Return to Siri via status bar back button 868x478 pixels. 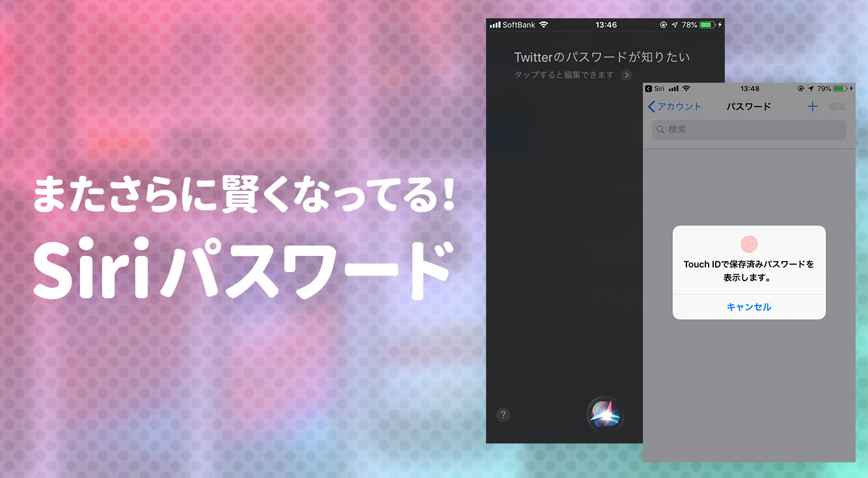(655, 89)
